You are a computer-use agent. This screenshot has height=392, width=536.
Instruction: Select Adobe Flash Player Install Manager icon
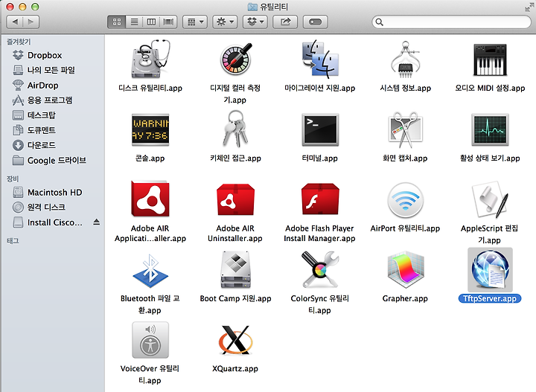click(x=320, y=199)
